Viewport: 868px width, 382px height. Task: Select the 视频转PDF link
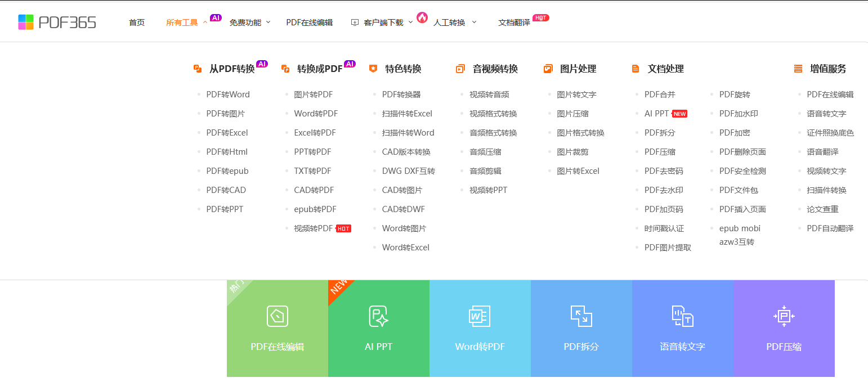click(x=314, y=228)
